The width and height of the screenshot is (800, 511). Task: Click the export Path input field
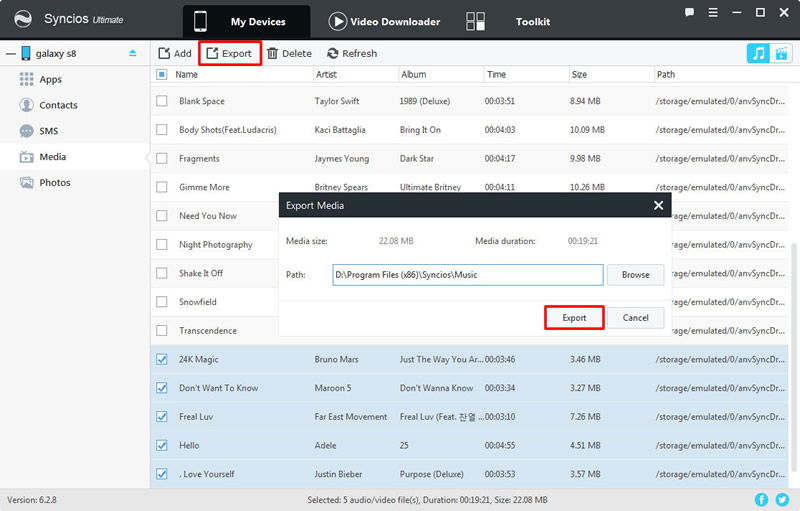click(x=468, y=275)
